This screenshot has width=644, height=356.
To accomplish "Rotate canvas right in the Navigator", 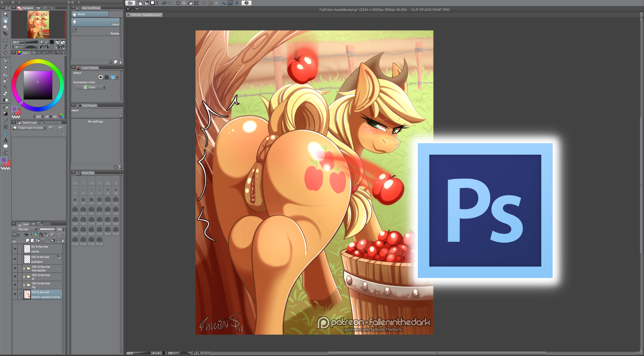I will point(47,47).
